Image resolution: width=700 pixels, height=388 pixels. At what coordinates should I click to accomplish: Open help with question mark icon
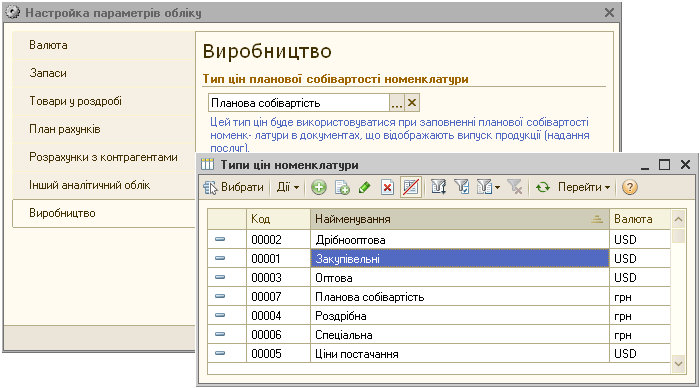click(x=629, y=187)
